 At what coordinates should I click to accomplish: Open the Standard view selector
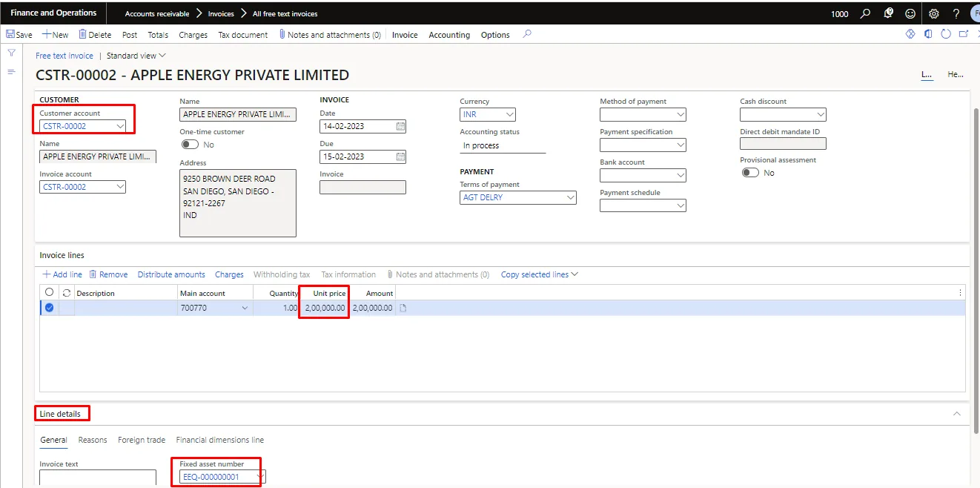(x=136, y=56)
